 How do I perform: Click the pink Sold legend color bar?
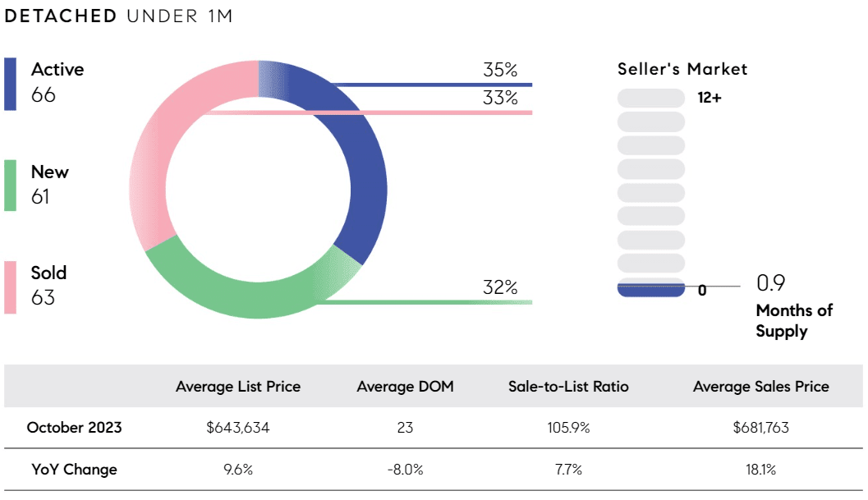[10, 287]
